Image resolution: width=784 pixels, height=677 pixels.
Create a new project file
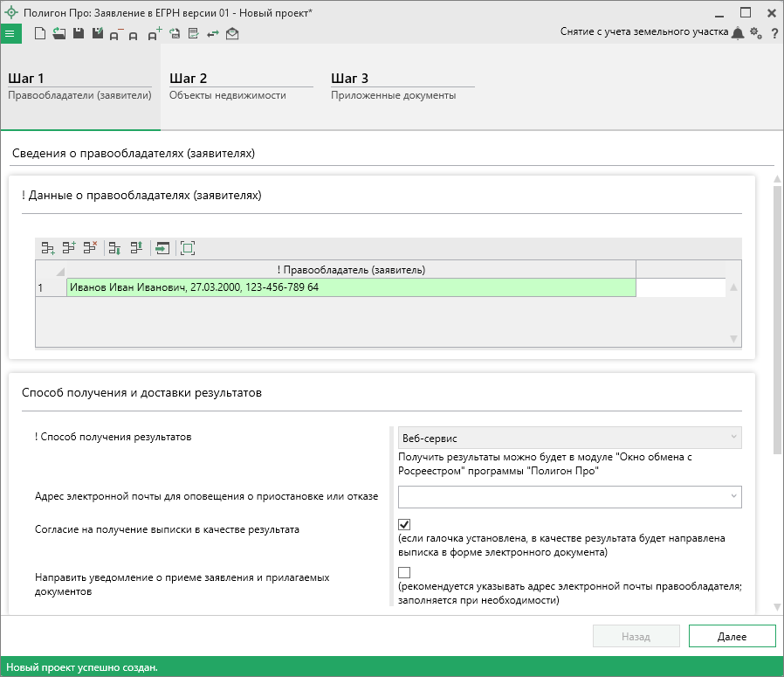click(x=39, y=34)
